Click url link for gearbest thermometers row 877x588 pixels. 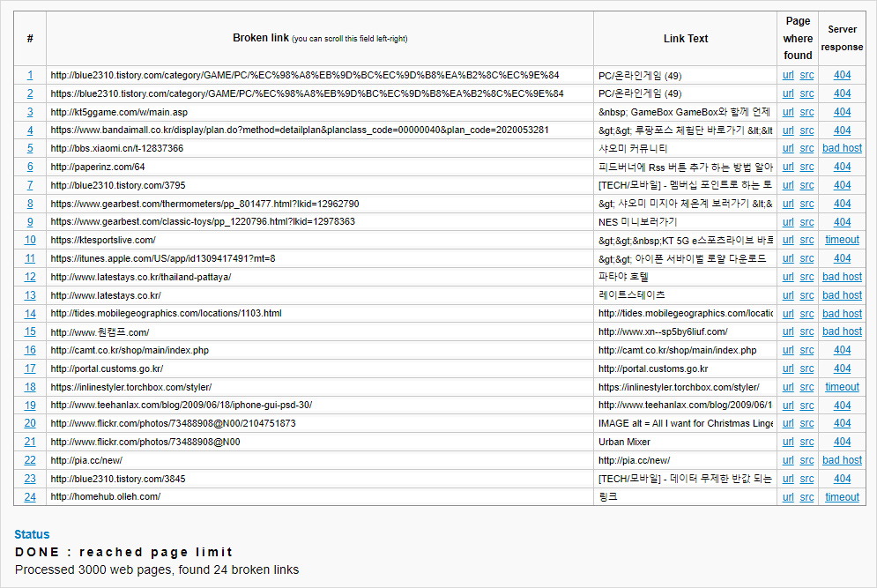coord(788,204)
